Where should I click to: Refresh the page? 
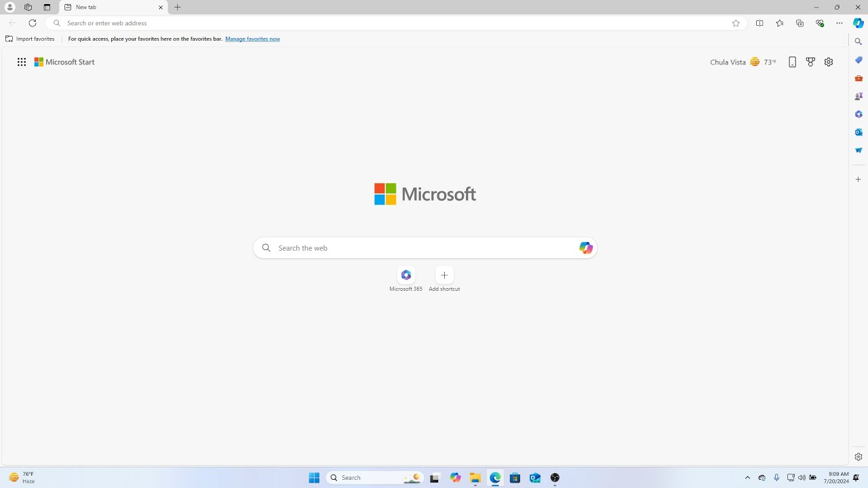coord(32,23)
